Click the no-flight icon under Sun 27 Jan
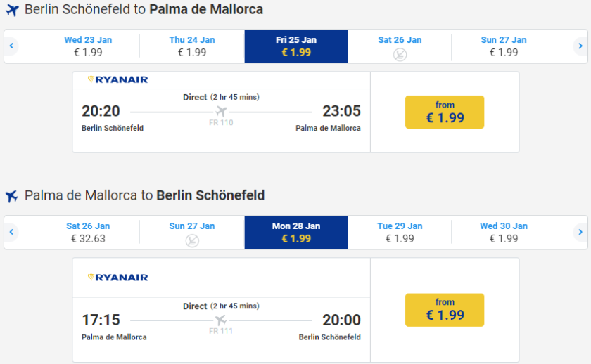 (x=192, y=240)
